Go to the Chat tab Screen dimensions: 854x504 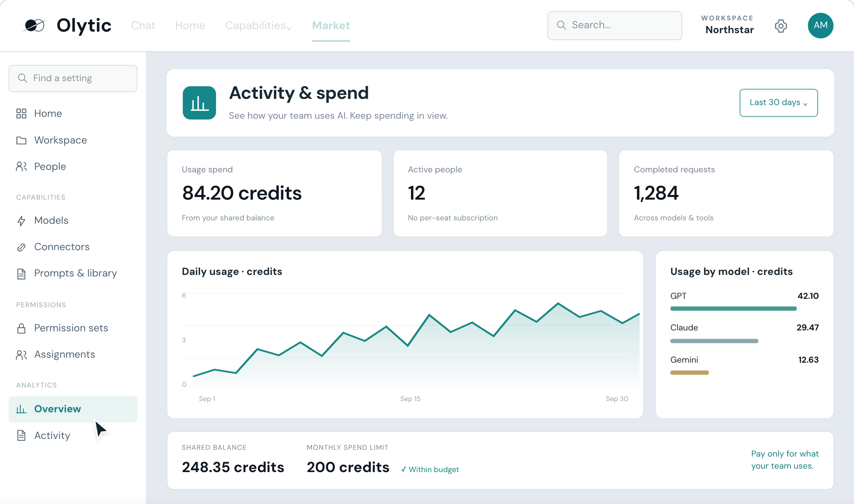pyautogui.click(x=143, y=25)
